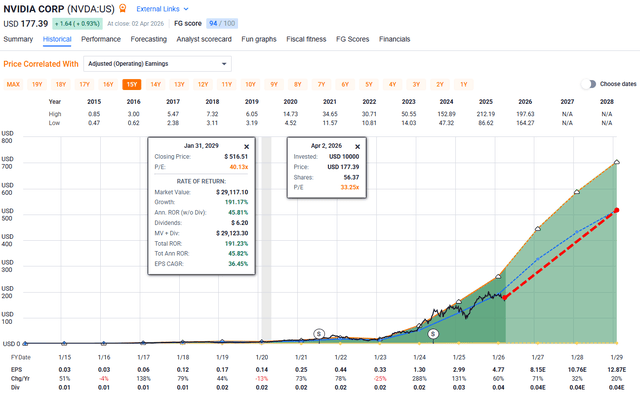Click the white triangle marker at 1/27
Viewport: 640px width, 394px height.
click(x=538, y=229)
